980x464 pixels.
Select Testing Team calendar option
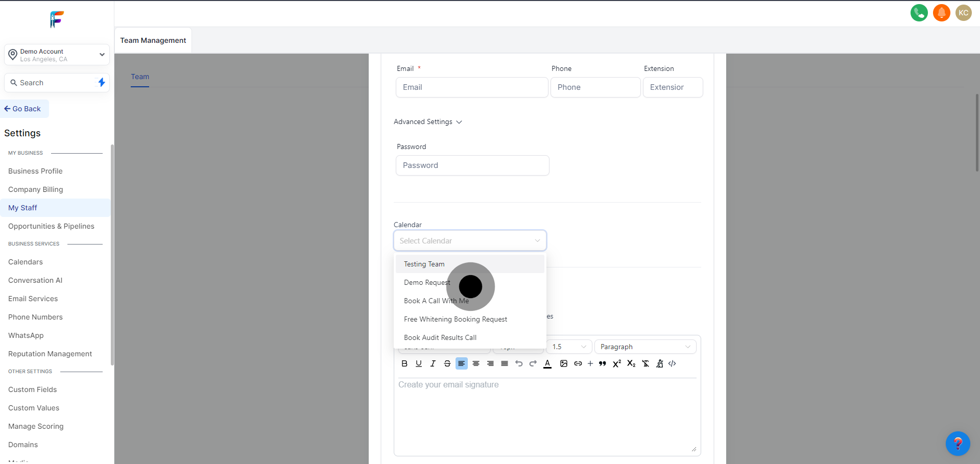pos(424,264)
